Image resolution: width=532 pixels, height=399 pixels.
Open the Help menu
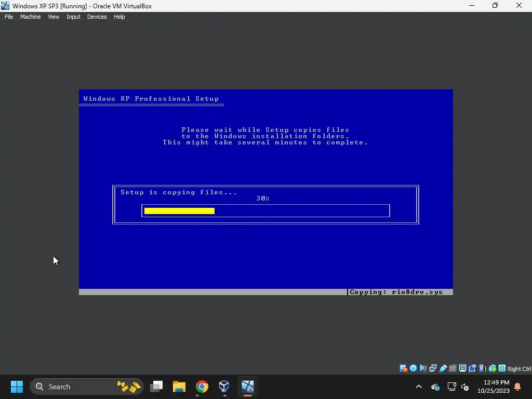(119, 17)
